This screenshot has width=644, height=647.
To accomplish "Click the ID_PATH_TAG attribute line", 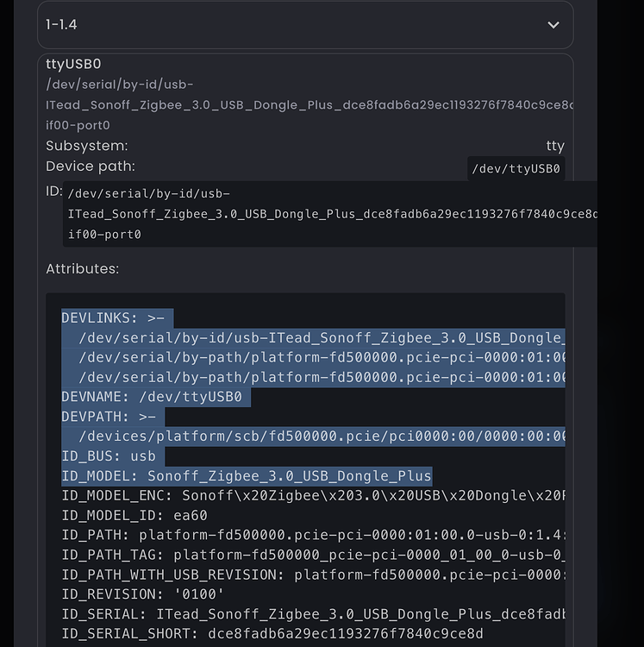I will coord(312,556).
